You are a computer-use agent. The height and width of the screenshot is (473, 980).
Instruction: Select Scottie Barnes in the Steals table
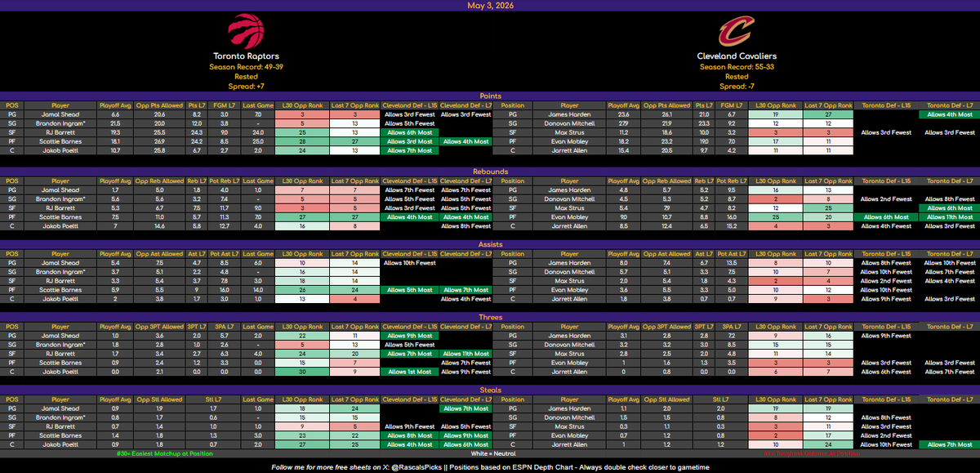(60, 436)
